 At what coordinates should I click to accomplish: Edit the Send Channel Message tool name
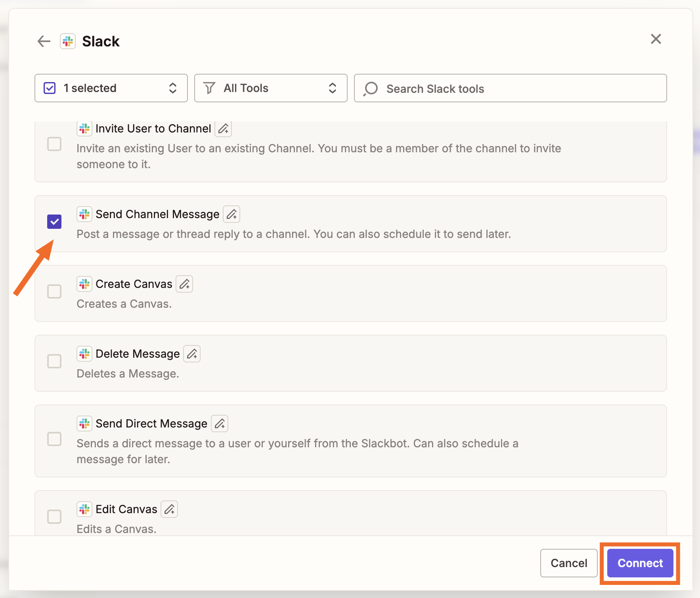[x=232, y=214]
